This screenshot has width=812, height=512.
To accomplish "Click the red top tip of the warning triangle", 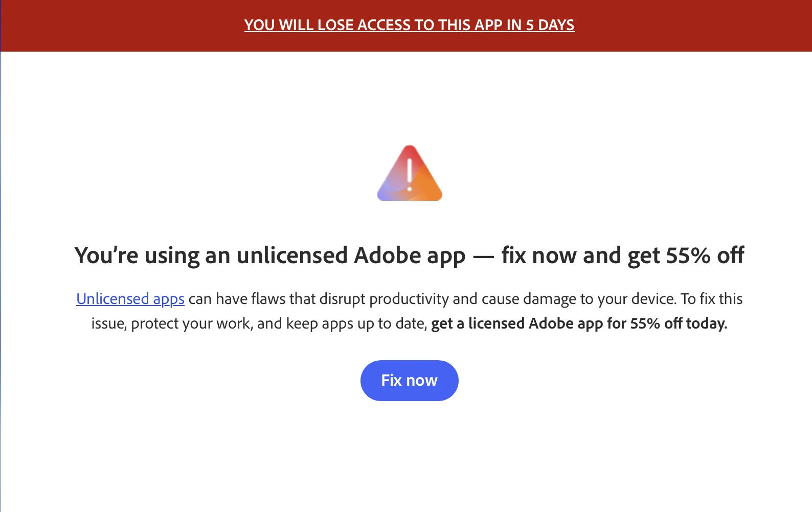I will point(410,152).
